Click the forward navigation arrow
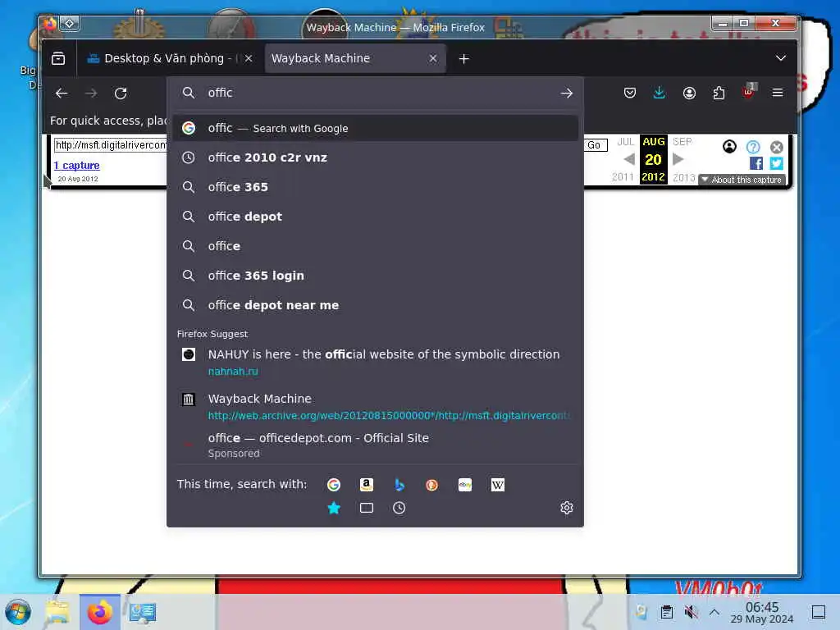This screenshot has height=630, width=840. click(91, 94)
